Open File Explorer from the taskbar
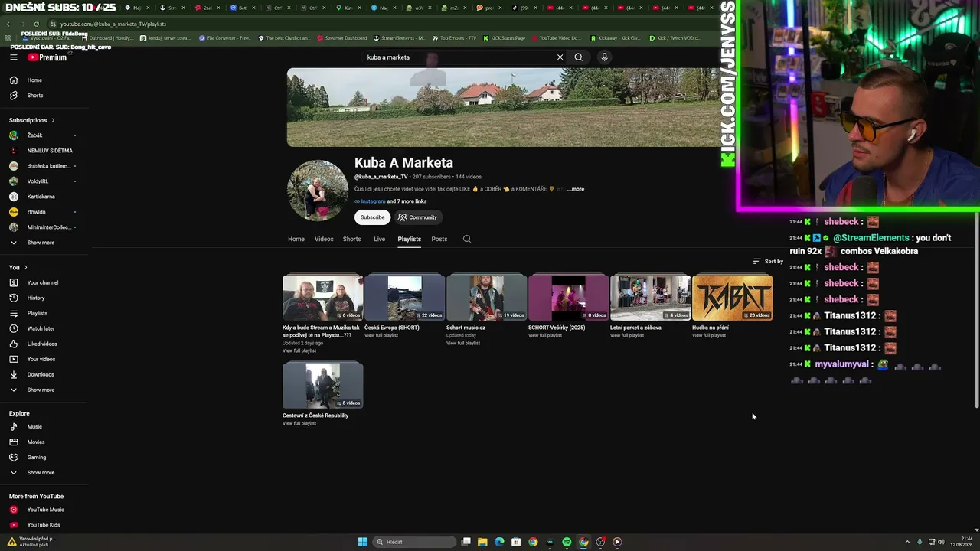This screenshot has width=980, height=551. (482, 542)
